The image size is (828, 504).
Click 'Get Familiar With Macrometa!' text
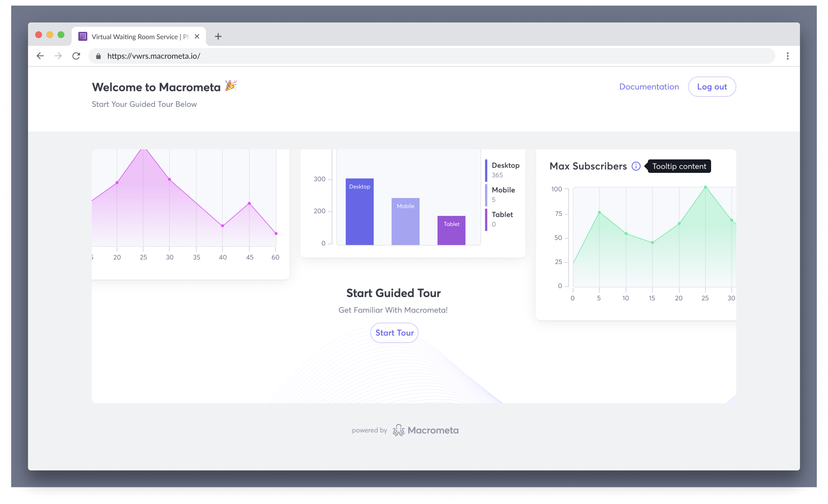click(393, 310)
